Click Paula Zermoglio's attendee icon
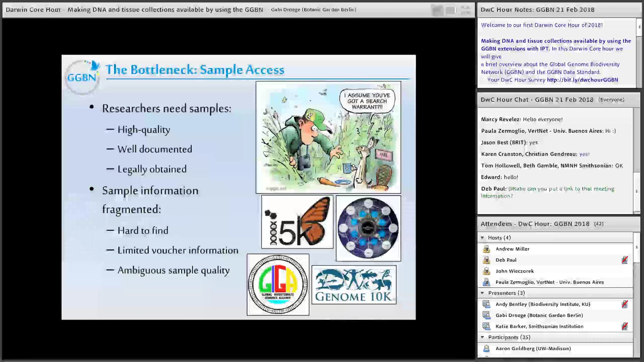Screen dimensions: 644x362 (x=486, y=282)
